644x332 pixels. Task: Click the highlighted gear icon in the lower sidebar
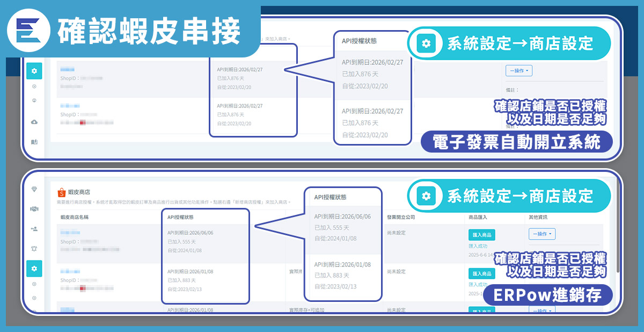point(34,269)
